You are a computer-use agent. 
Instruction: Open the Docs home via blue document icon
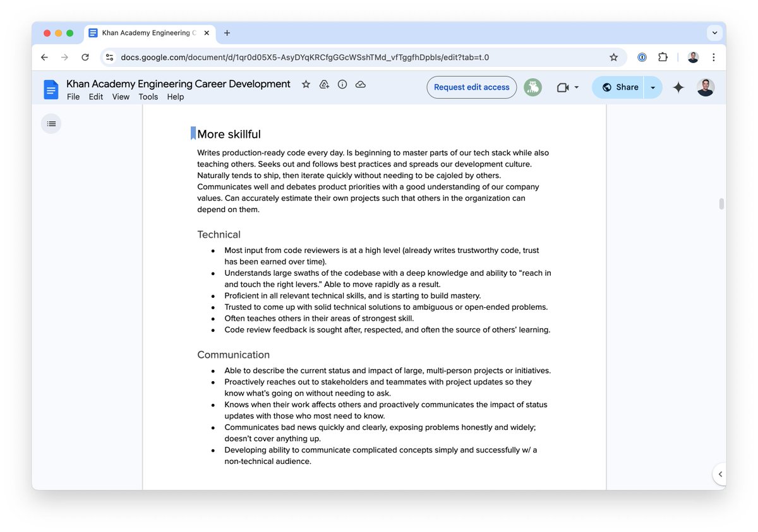(x=51, y=88)
